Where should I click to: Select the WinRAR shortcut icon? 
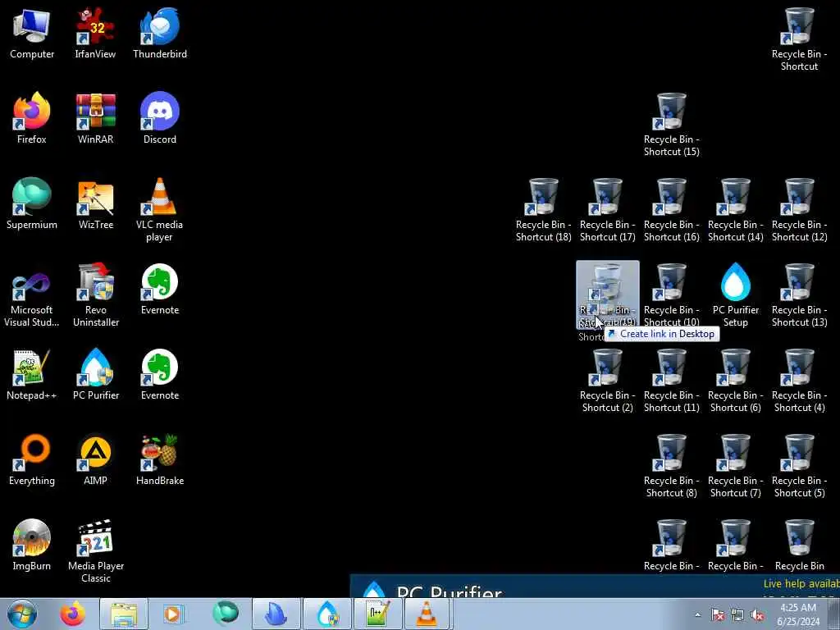pos(95,118)
